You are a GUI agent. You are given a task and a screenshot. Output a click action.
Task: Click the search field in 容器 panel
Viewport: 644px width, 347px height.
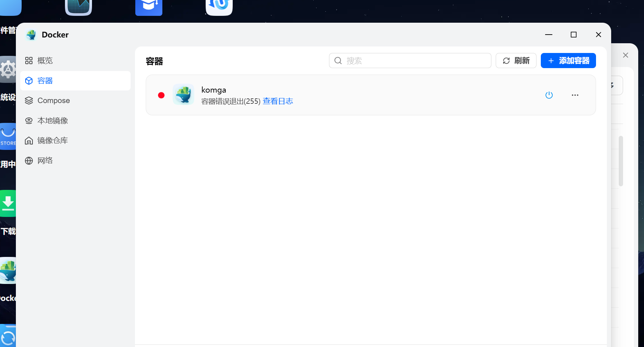[410, 61]
